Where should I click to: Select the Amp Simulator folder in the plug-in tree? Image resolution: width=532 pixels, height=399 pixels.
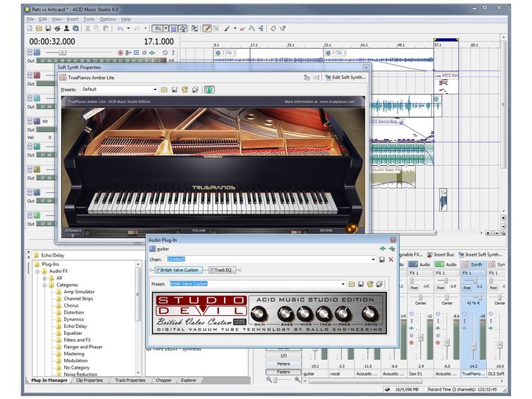pos(79,291)
